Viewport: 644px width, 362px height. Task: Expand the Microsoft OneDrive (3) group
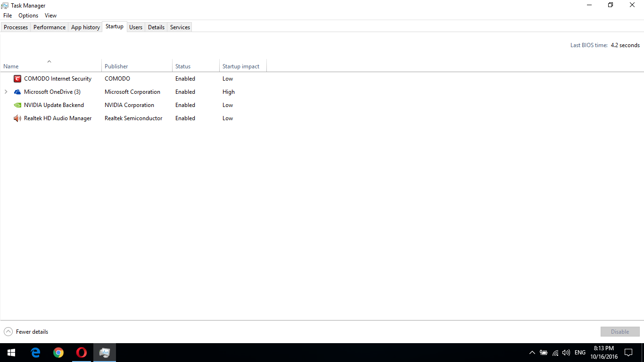6,92
